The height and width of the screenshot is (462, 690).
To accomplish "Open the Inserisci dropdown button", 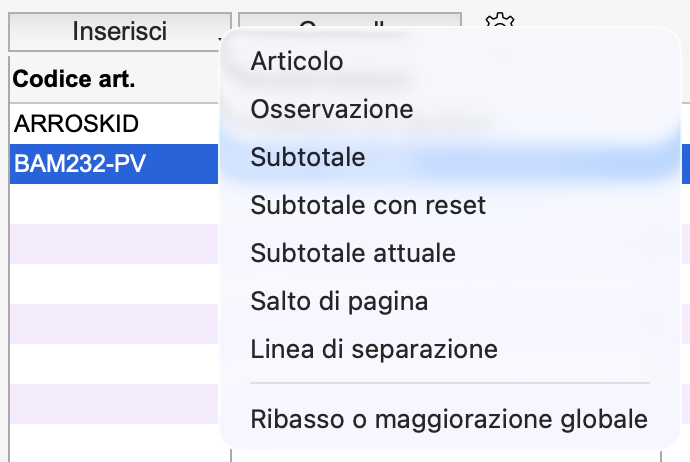I will pyautogui.click(x=119, y=31).
